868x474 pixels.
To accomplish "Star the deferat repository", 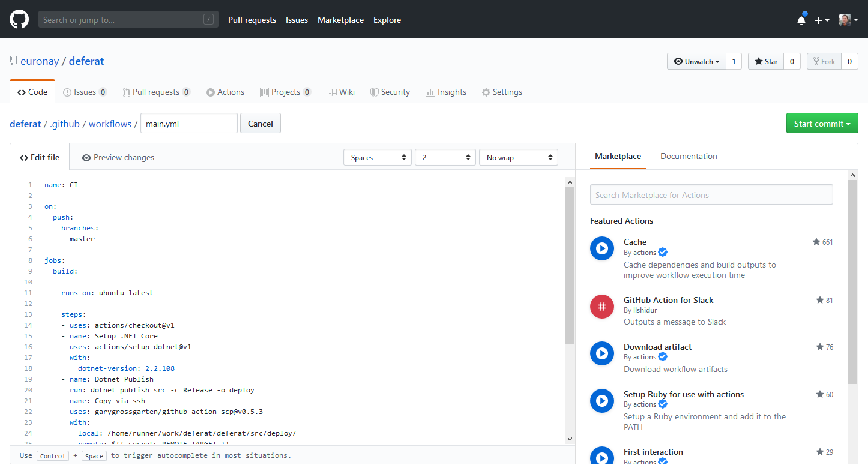I will click(x=766, y=61).
